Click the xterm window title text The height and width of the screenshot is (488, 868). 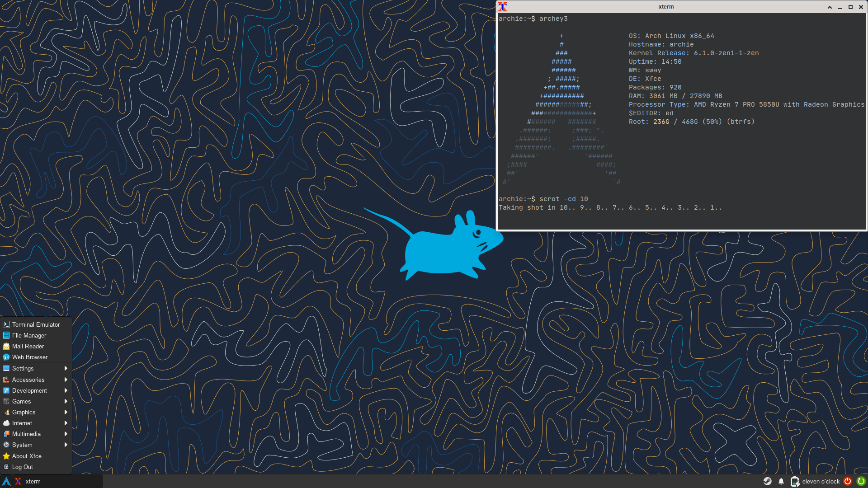pos(666,7)
